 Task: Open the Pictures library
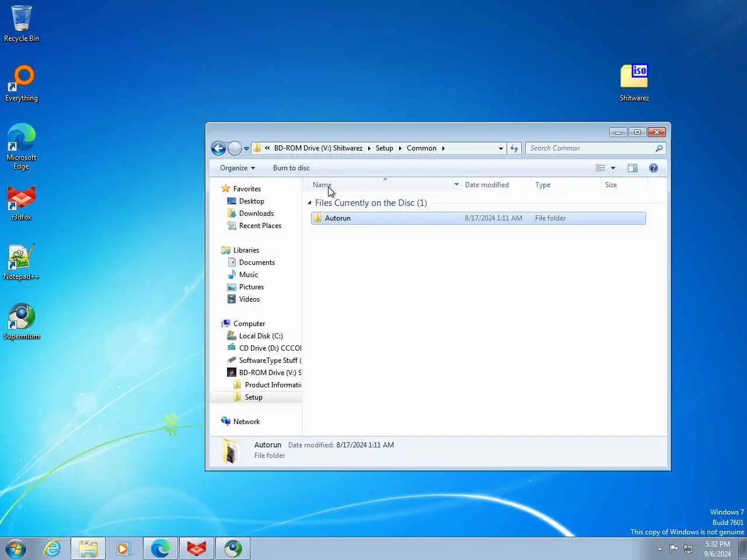coord(251,287)
